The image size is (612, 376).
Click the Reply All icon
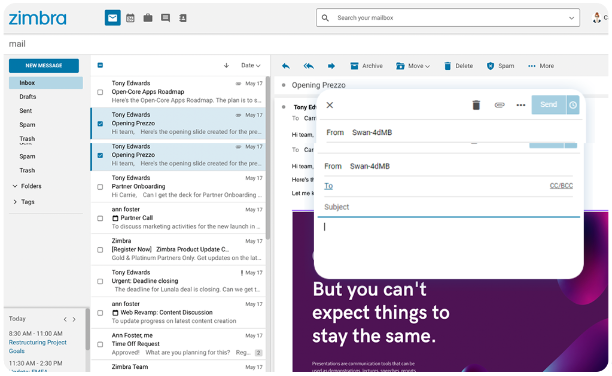point(308,66)
